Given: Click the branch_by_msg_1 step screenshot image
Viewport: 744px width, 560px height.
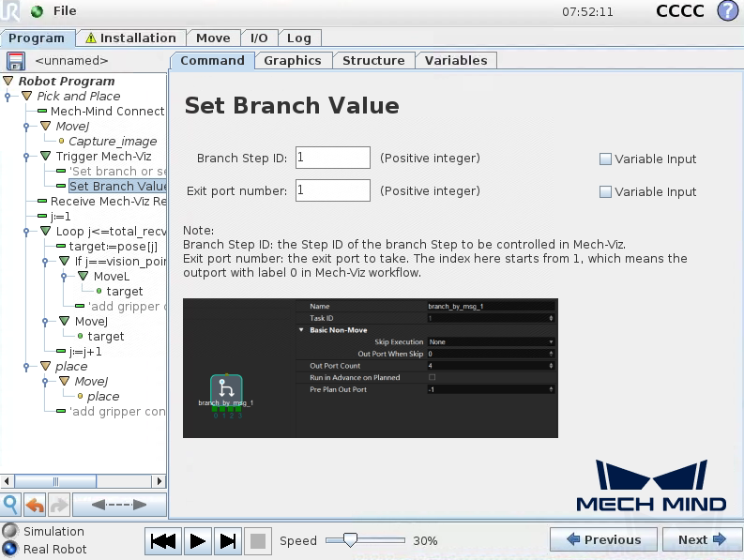Looking at the screenshot, I should [x=370, y=368].
